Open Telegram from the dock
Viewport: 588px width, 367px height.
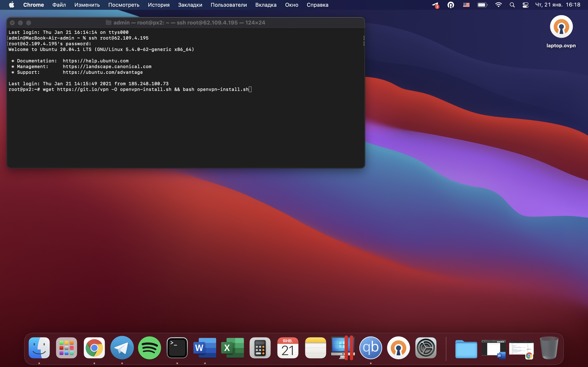122,348
